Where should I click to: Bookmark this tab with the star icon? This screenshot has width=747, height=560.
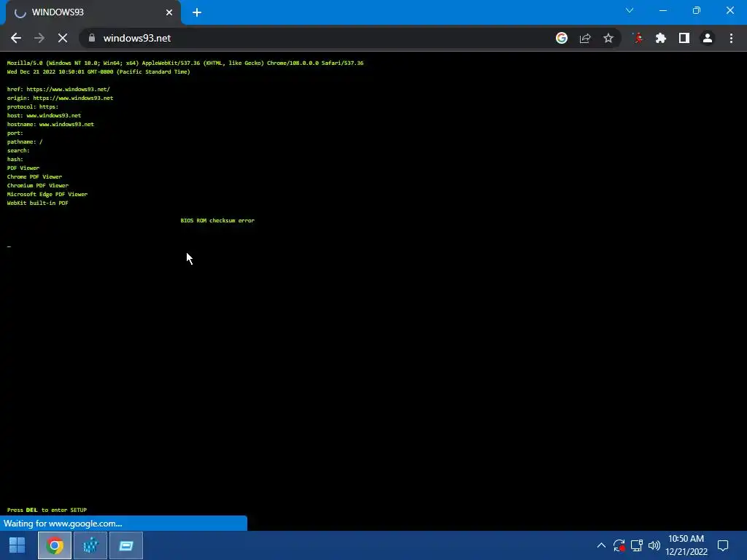[x=608, y=38]
